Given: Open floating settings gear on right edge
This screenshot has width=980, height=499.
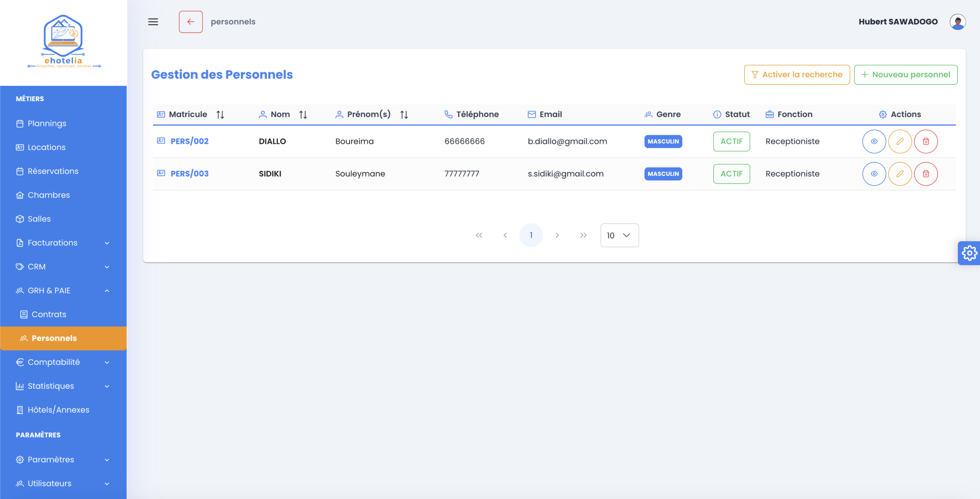Looking at the screenshot, I should (969, 253).
